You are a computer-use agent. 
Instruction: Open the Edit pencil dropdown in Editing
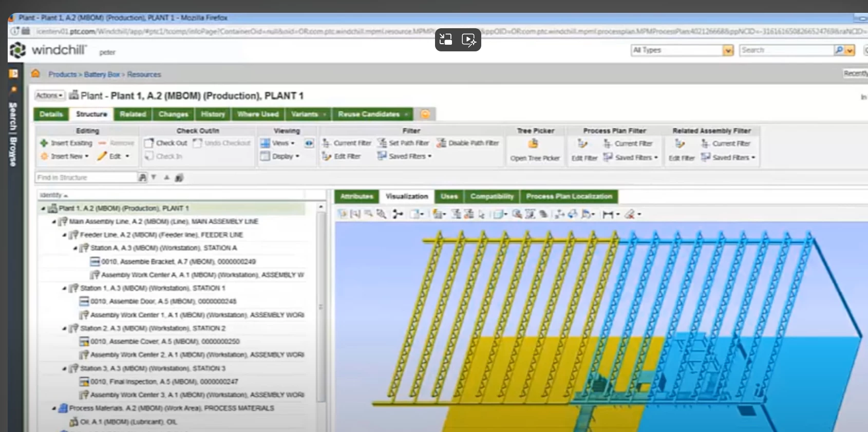114,156
